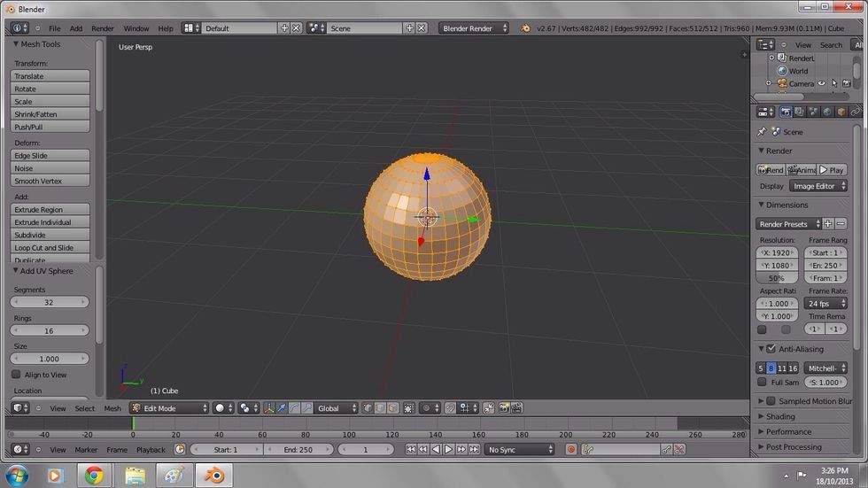Enable the Align to View checkbox
The width and height of the screenshot is (868, 488).
point(17,375)
